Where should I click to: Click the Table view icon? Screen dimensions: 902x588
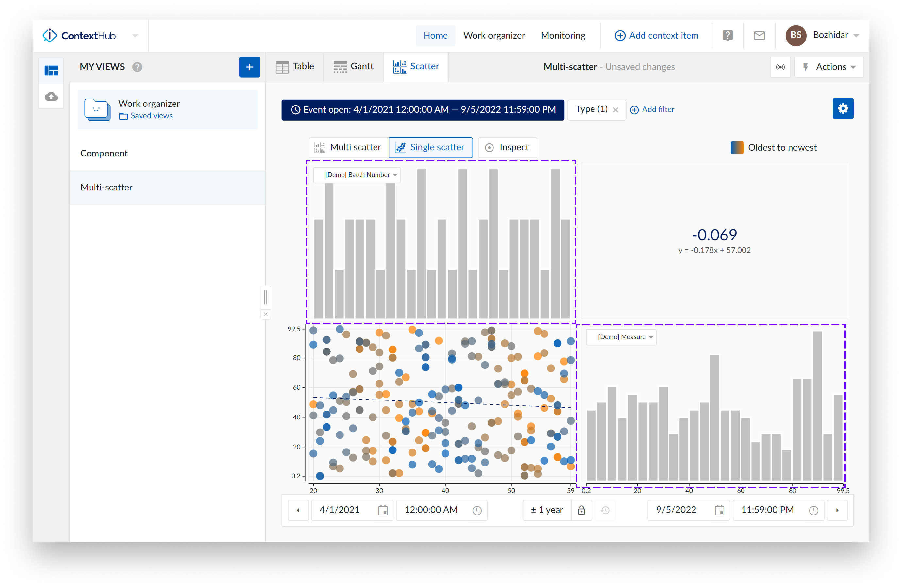click(282, 66)
